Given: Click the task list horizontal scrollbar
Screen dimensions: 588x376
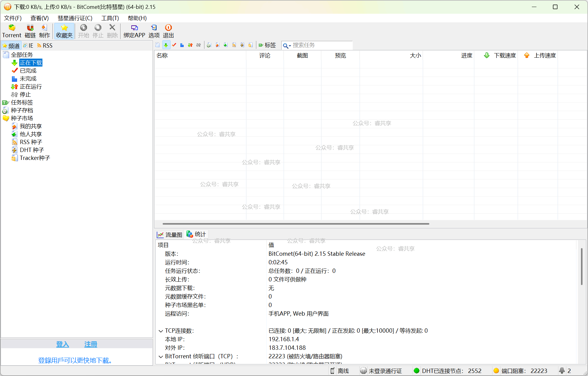Looking at the screenshot, I should (296, 224).
